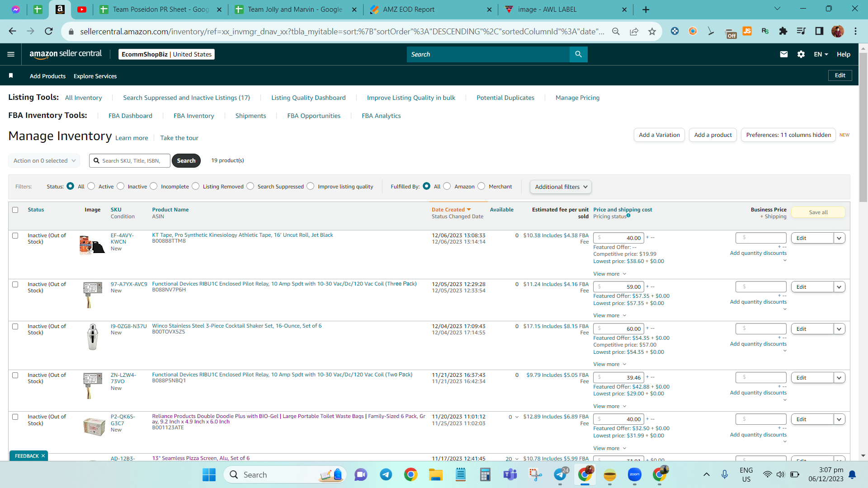Switch to the Team Poseidon PR Sheet tab
The image size is (868, 488).
(161, 9)
